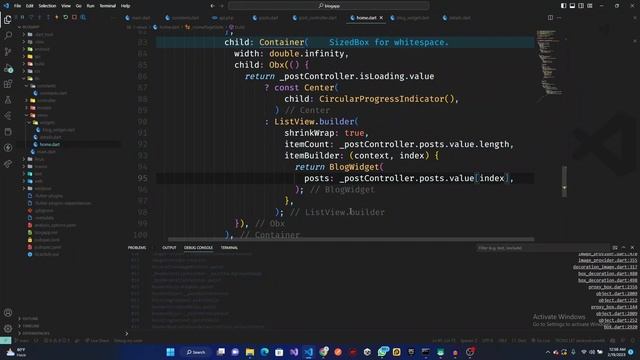Open the Selection menu
The width and height of the screenshot is (640, 360).
47,6
